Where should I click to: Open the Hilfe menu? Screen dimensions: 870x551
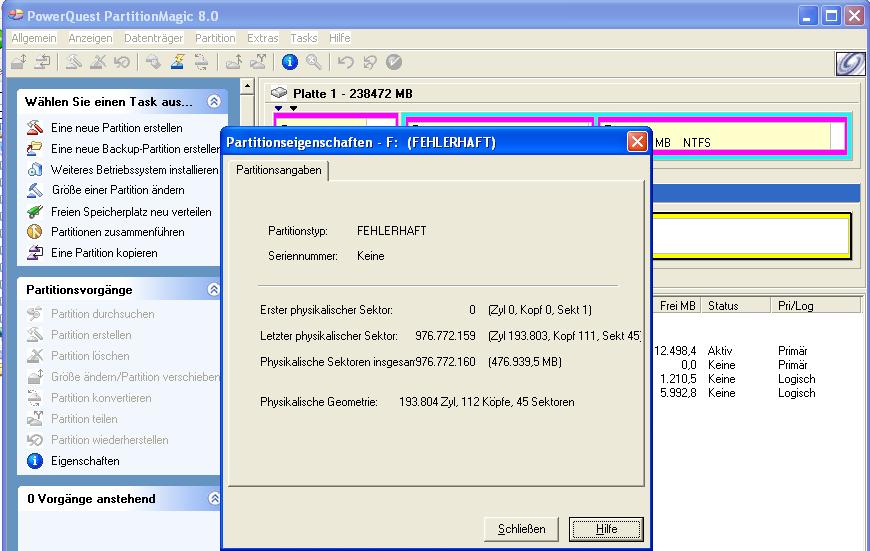[x=340, y=38]
